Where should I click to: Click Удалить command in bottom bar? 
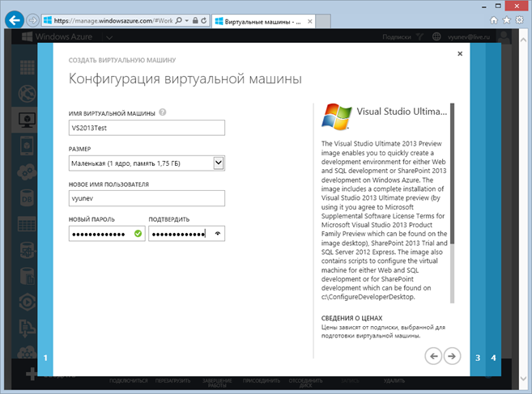tap(394, 381)
